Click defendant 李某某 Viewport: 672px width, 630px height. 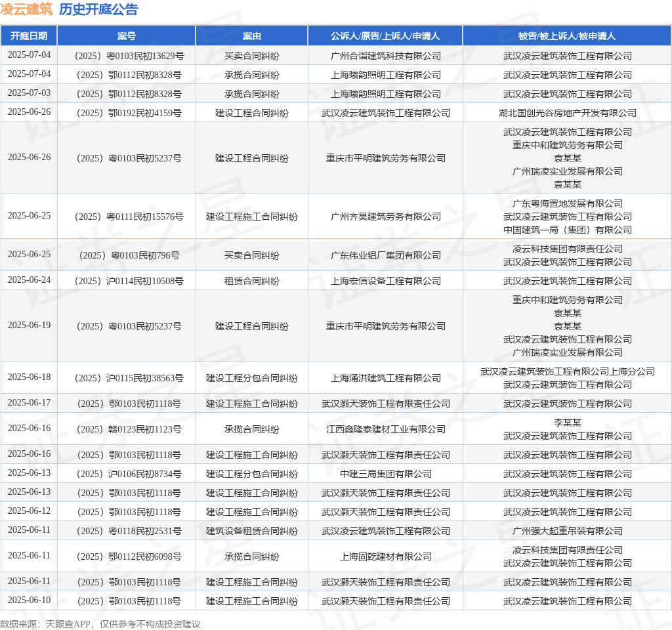568,423
